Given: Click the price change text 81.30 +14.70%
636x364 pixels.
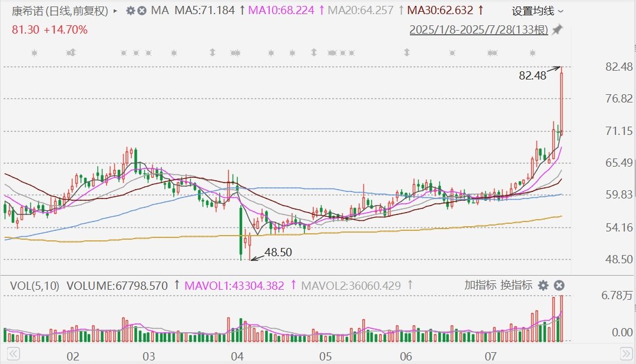Looking at the screenshot, I should pyautogui.click(x=49, y=29).
